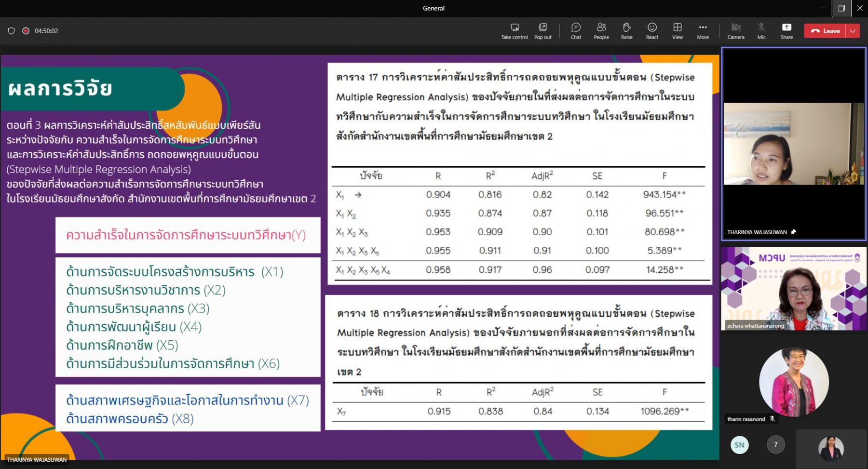Open the React emoji menu

click(652, 31)
